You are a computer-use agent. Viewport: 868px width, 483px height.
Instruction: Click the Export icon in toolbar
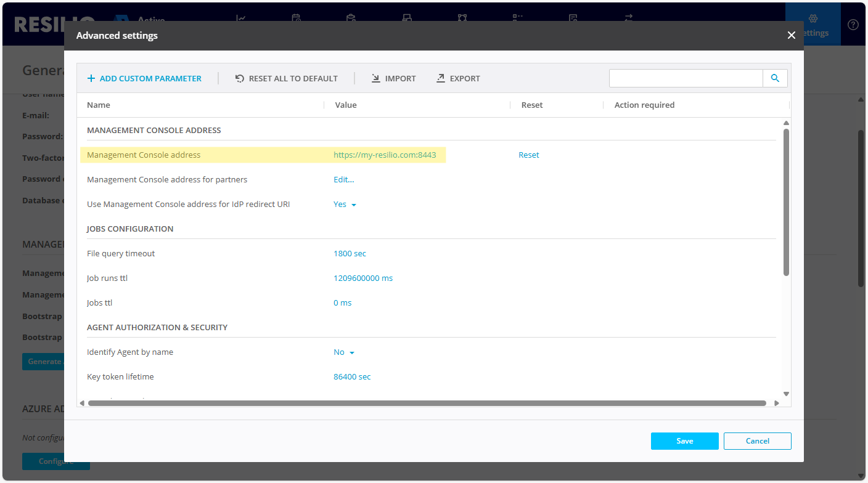coord(440,78)
